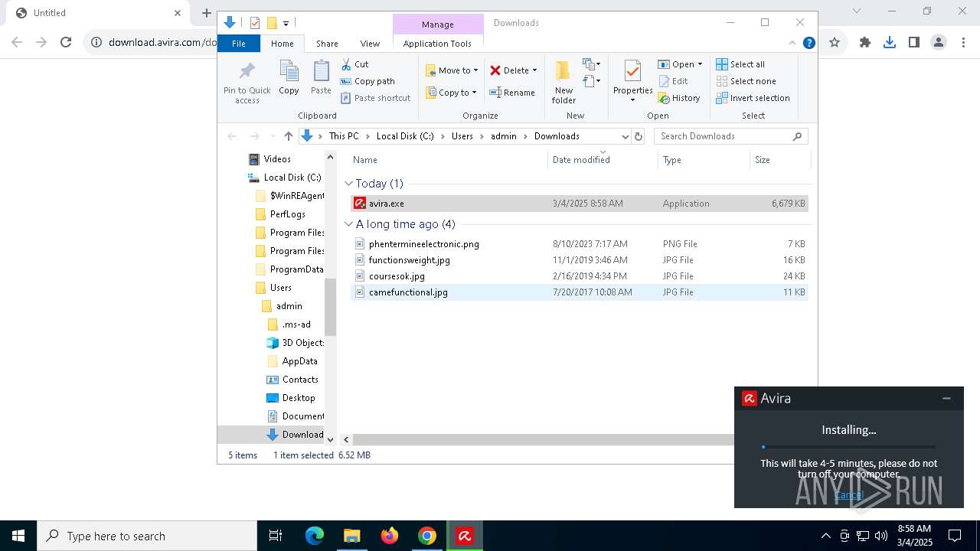Go up one folder level arrow
The height and width of the screenshot is (551, 980).
click(288, 136)
